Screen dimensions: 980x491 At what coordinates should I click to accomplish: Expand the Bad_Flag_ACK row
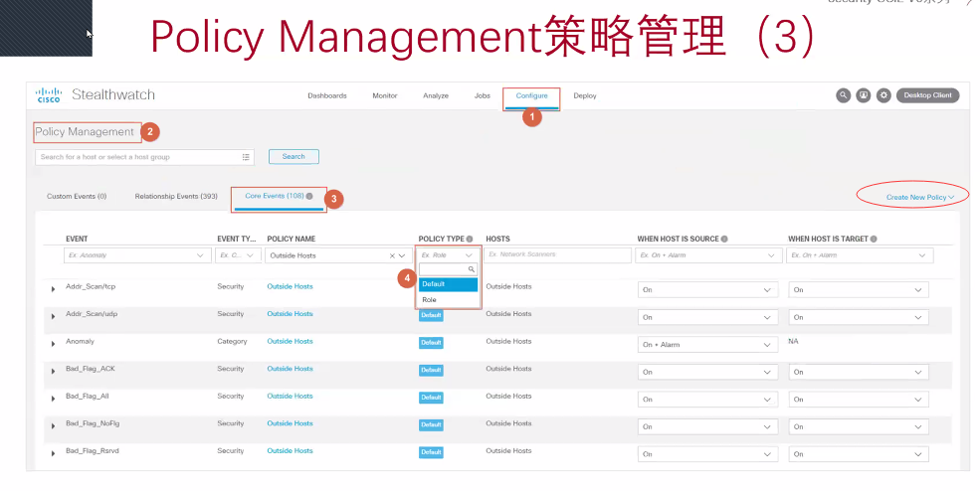click(53, 371)
